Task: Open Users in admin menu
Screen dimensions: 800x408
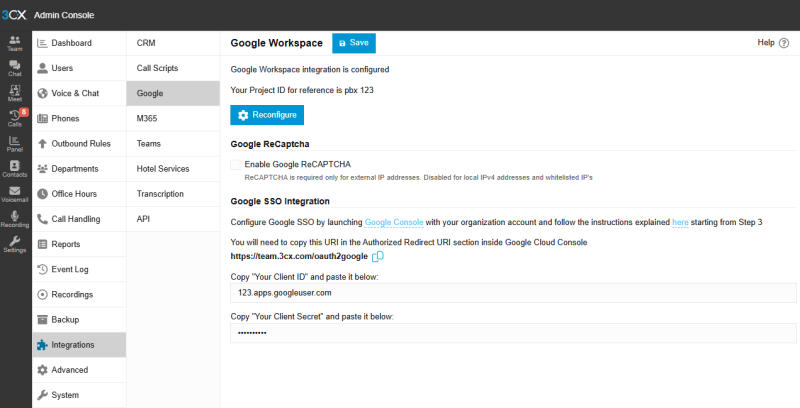Action: (x=79, y=68)
